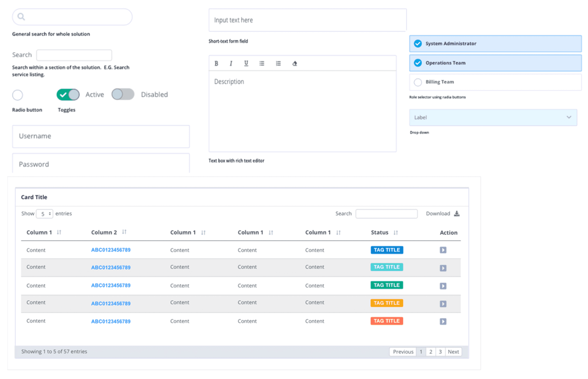Viewport: 588px width, 379px height.
Task: Open the Show entries count selector
Action: (44, 214)
